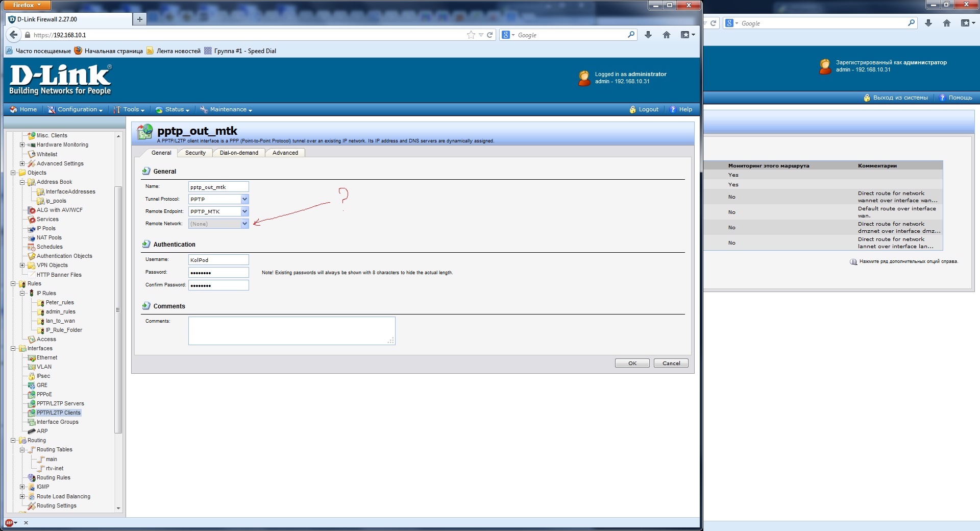Screen dimensions: 980x531
Task: Click the Ethernet interface tree icon
Action: click(32, 358)
